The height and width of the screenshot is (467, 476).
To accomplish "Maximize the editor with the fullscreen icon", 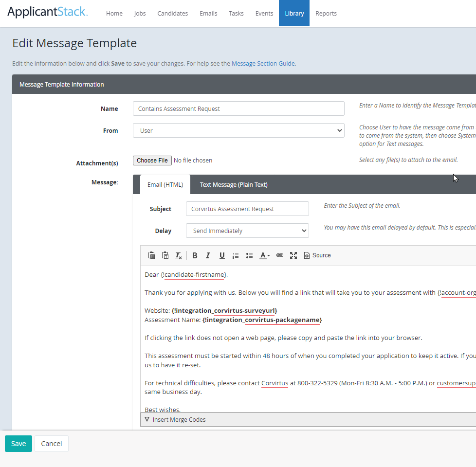I will pyautogui.click(x=293, y=255).
